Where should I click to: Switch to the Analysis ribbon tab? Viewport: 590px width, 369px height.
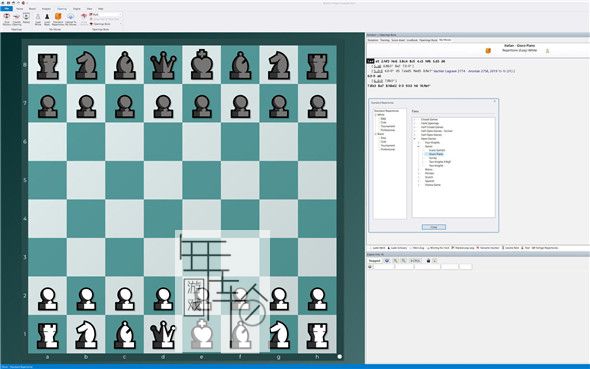(x=46, y=9)
